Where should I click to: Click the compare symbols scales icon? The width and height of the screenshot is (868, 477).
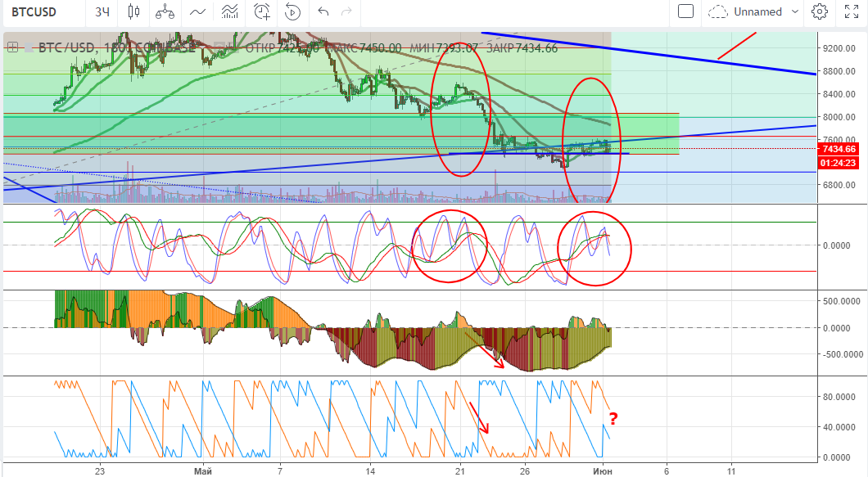(165, 11)
